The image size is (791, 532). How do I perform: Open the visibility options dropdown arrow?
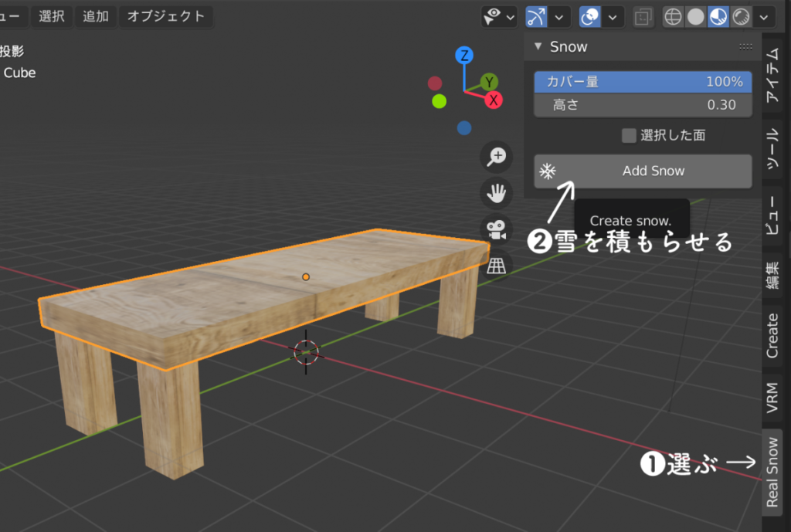coord(511,17)
